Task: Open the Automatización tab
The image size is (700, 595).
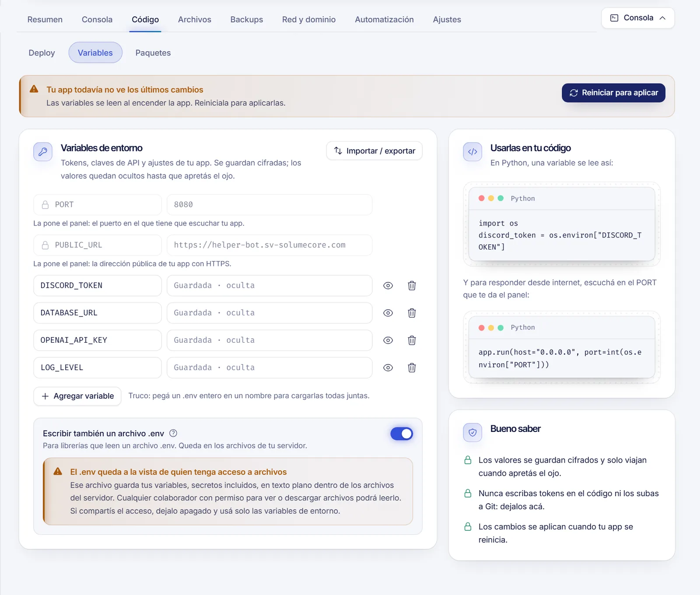Action: point(384,20)
